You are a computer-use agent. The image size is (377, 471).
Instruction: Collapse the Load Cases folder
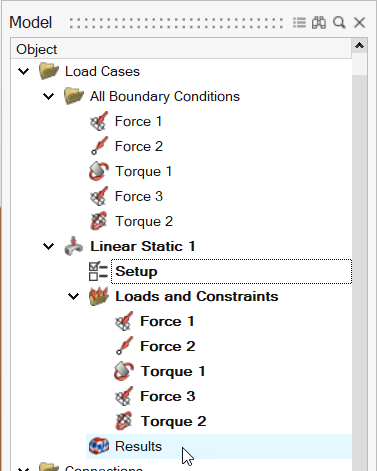pyautogui.click(x=23, y=71)
